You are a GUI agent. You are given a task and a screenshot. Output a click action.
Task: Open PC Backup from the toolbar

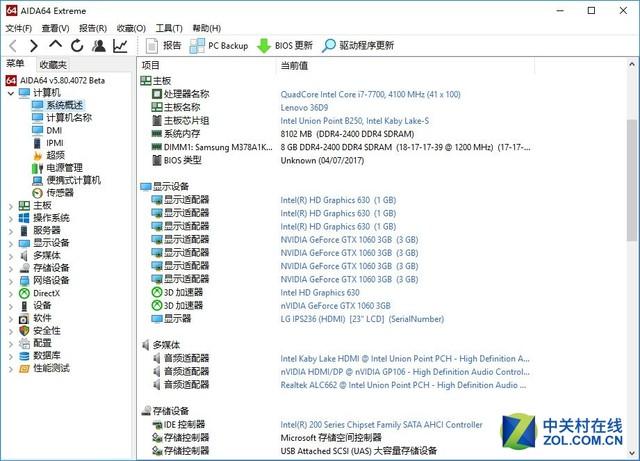[x=219, y=45]
